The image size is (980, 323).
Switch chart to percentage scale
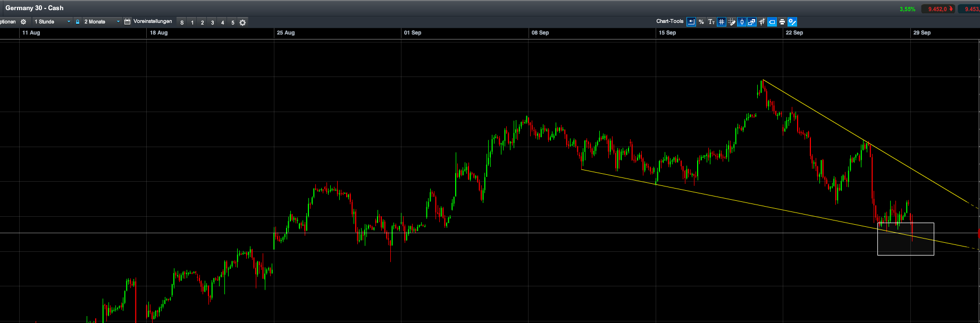(701, 22)
